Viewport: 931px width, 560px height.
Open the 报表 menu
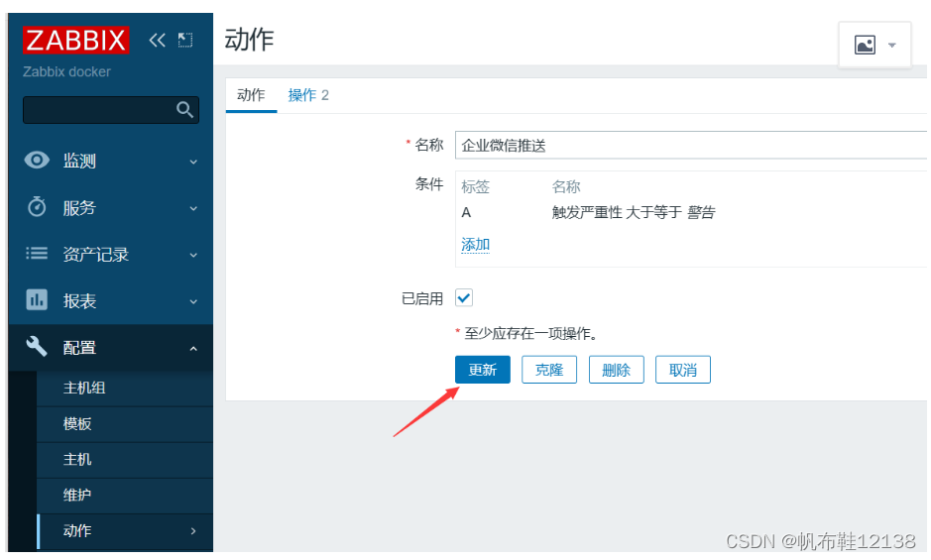111,300
